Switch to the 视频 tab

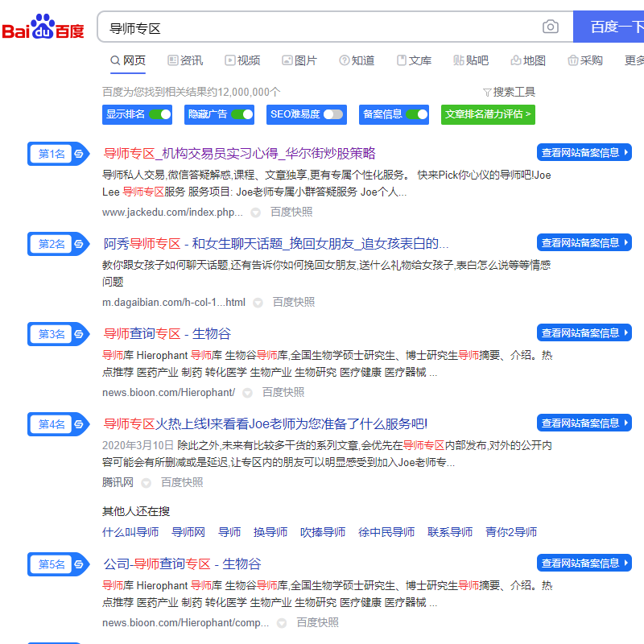(242, 61)
